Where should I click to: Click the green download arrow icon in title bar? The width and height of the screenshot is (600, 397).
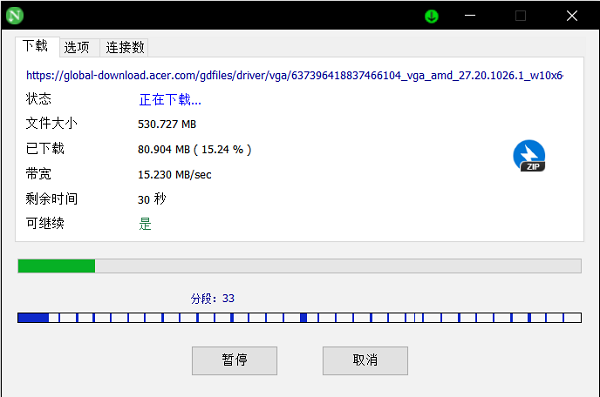[432, 16]
